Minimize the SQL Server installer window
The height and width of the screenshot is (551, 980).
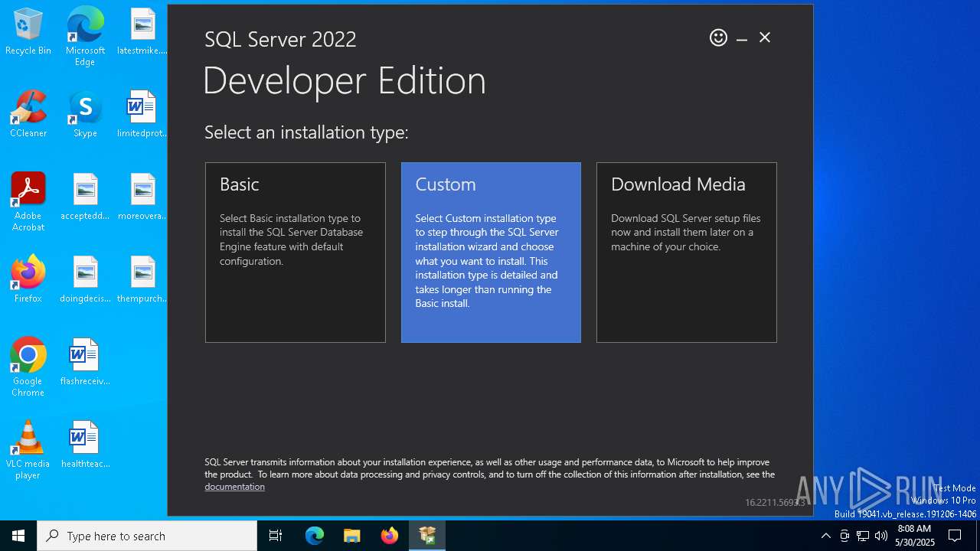pos(742,38)
